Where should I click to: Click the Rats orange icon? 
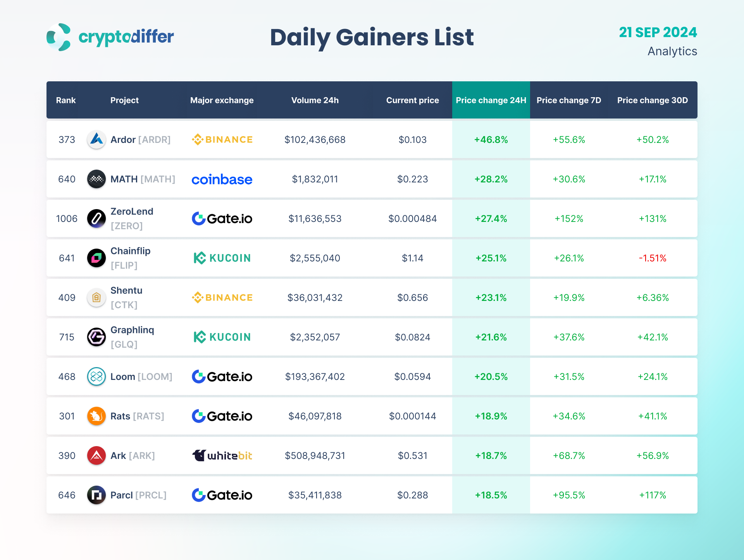96,416
